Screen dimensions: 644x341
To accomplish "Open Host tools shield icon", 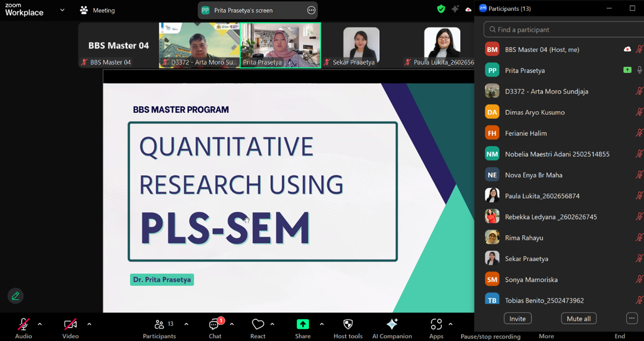I will coord(348,324).
